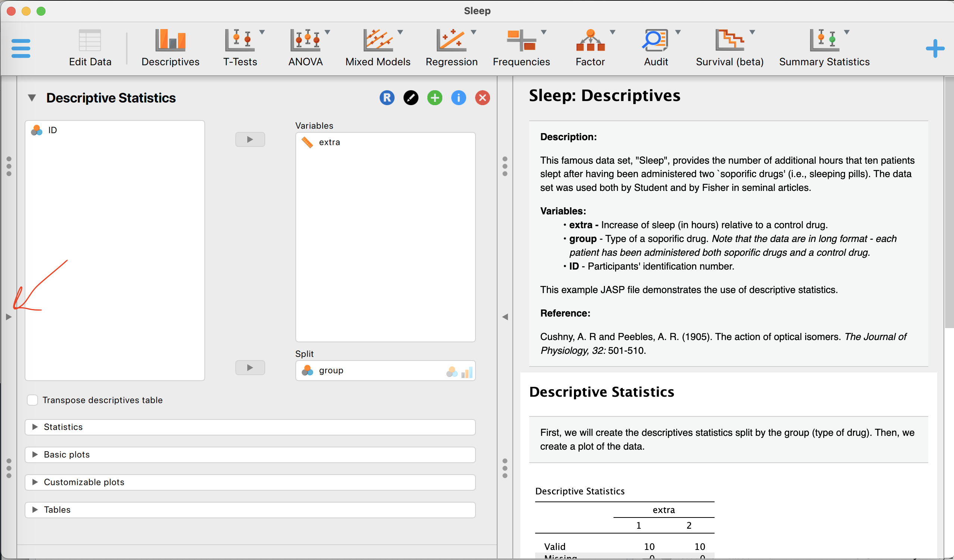Click the extra column header in table
The height and width of the screenshot is (560, 954).
663,510
